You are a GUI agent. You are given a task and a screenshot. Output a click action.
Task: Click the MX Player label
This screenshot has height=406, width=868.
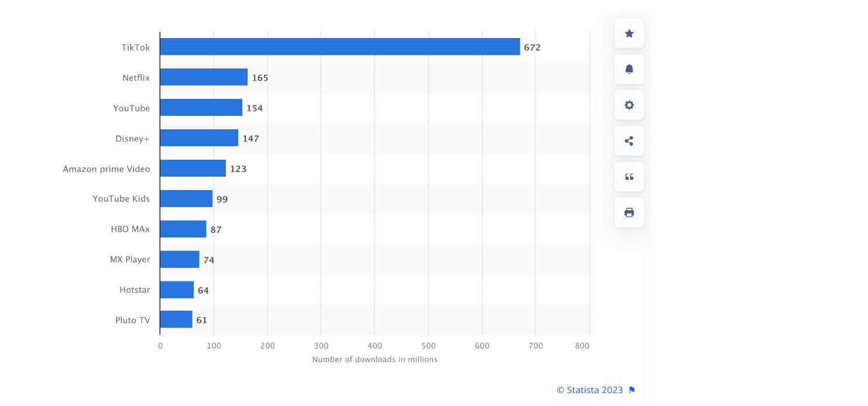coord(130,260)
